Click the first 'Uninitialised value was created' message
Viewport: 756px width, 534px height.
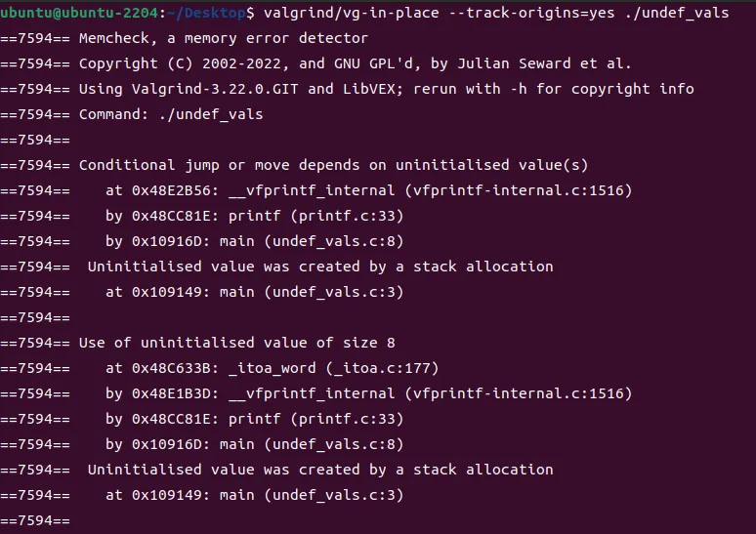click(320, 267)
